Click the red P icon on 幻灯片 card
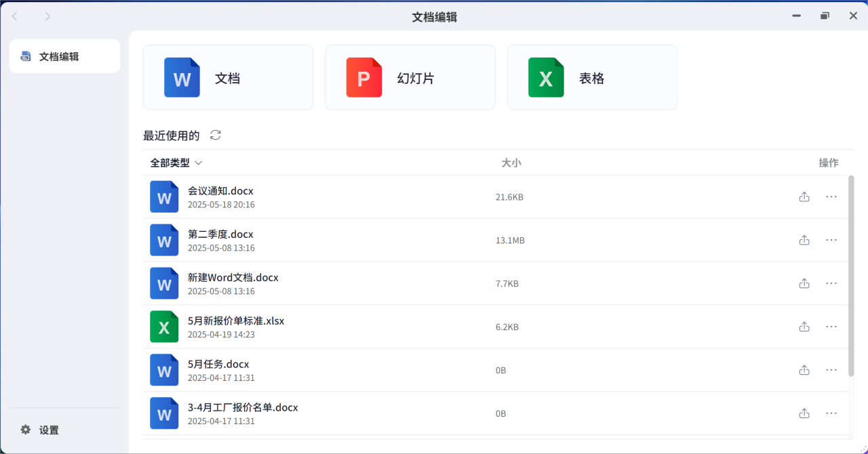Image resolution: width=868 pixels, height=454 pixels. (x=364, y=77)
